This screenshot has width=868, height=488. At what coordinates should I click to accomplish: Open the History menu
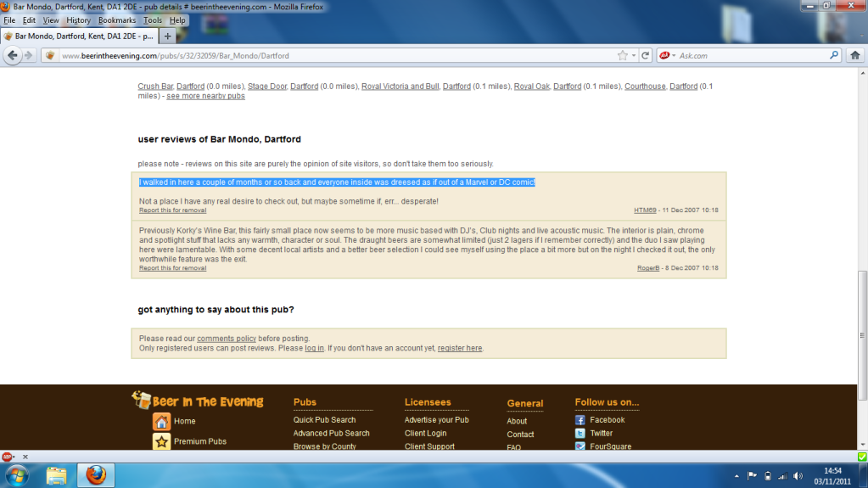(x=78, y=20)
